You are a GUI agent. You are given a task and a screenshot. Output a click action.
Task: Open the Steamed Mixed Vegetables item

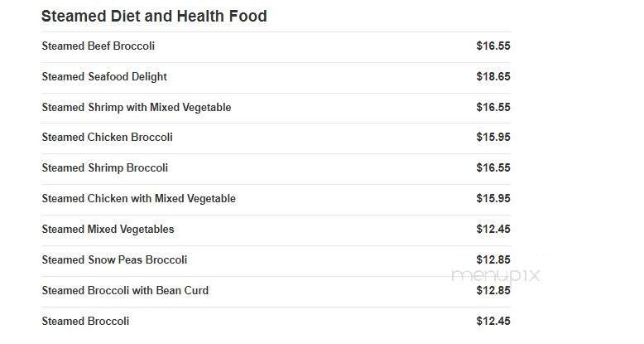pyautogui.click(x=108, y=230)
